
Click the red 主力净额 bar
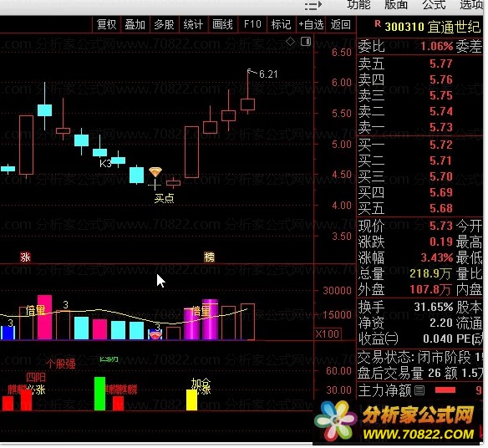[x=445, y=390]
